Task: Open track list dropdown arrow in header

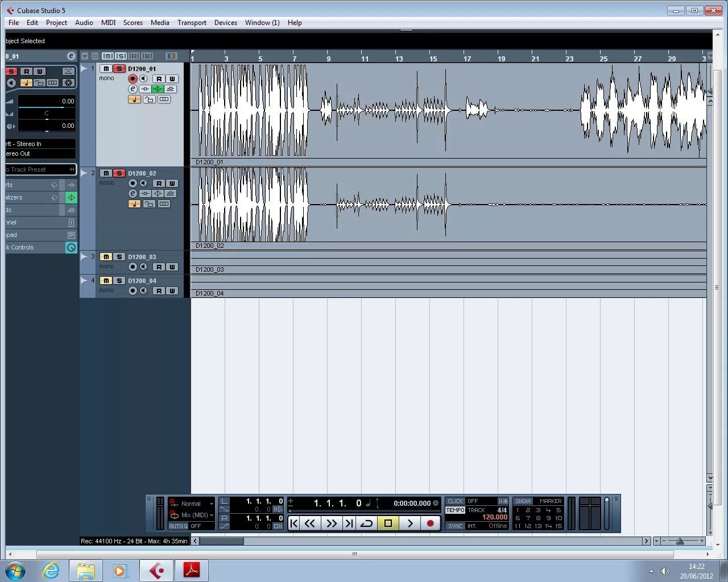Action: (x=85, y=56)
